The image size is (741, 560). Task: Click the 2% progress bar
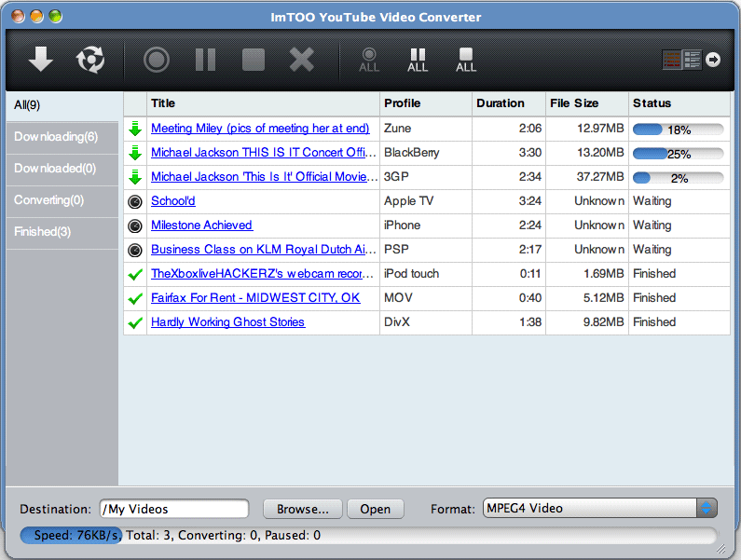tap(679, 178)
